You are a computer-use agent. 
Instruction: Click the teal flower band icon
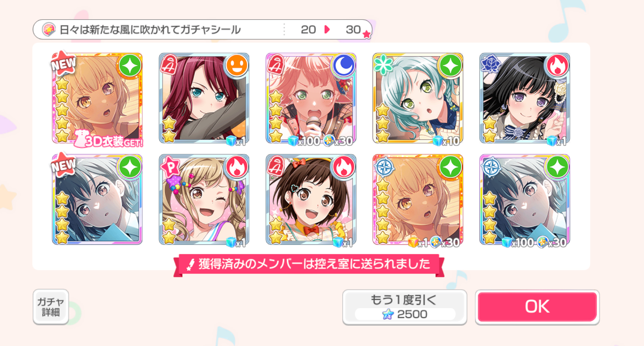point(384,65)
